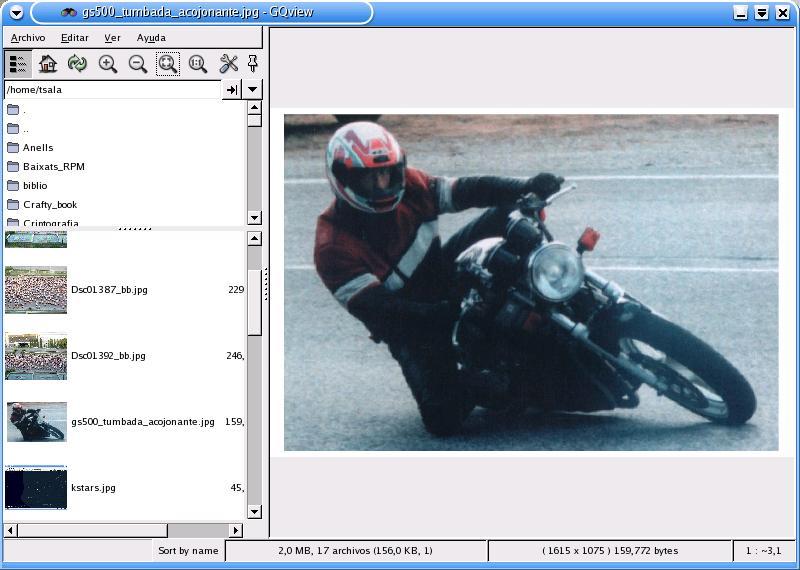The height and width of the screenshot is (570, 800).
Task: File list horizontal scroll right arrow
Action: pyautogui.click(x=235, y=530)
